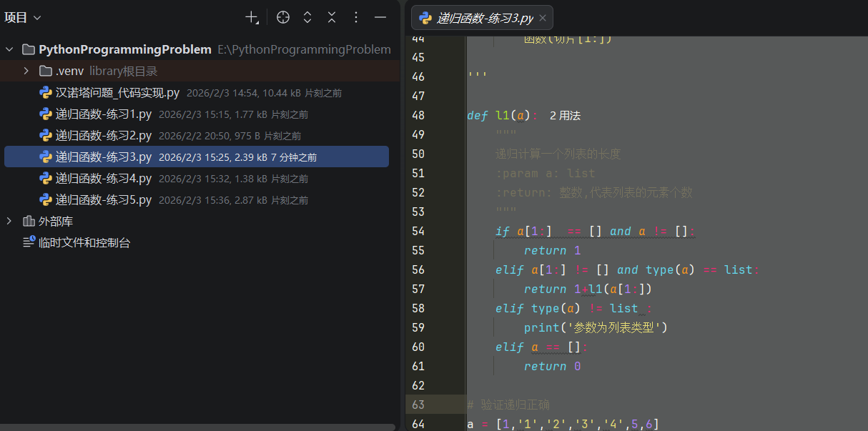The width and height of the screenshot is (868, 431).
Task: Click project path E:\PythonProgrammingProblem text
Action: 304,49
